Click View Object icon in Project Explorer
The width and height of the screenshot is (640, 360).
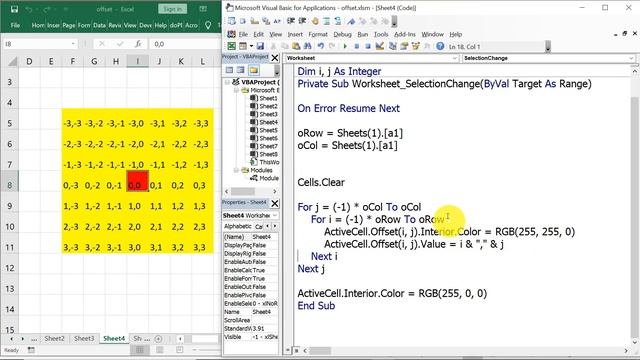pos(241,70)
